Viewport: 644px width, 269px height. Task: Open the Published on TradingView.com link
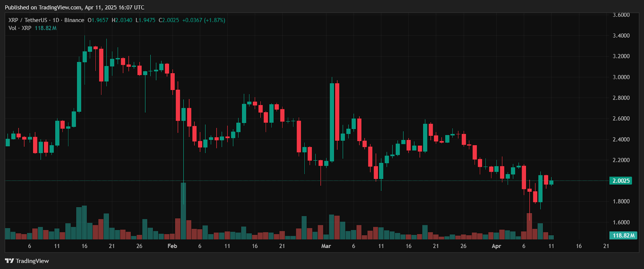point(74,7)
